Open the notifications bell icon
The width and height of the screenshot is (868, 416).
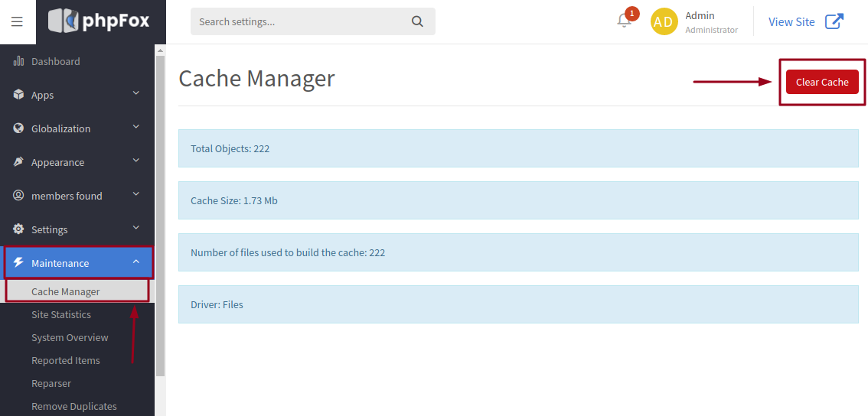[624, 21]
